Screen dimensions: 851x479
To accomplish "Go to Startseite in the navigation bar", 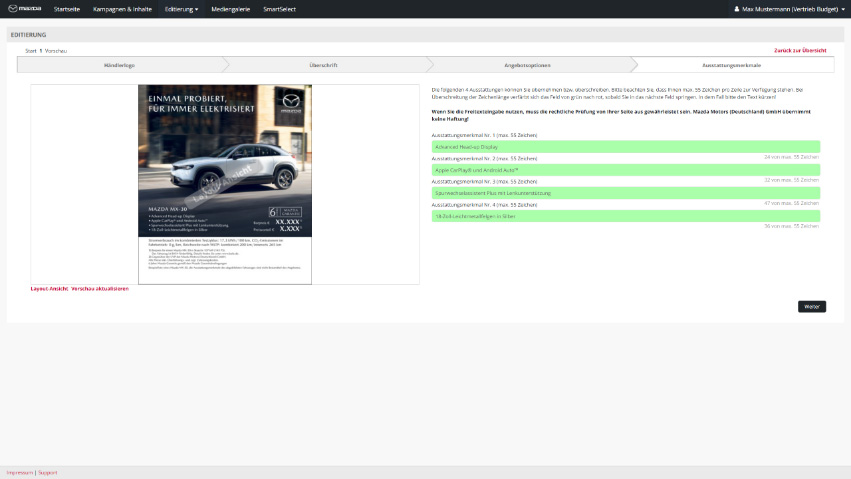I will pyautogui.click(x=67, y=8).
